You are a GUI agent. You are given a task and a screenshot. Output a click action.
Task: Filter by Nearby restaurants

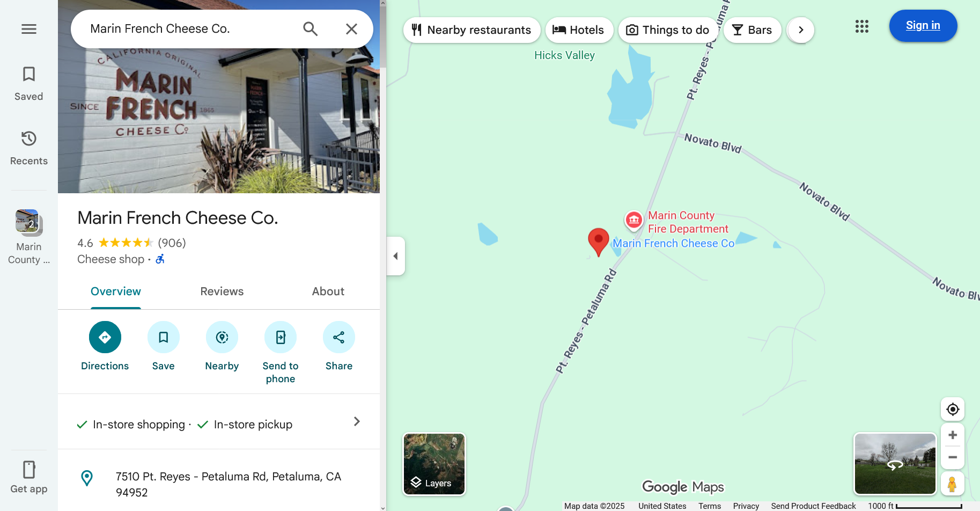(472, 30)
